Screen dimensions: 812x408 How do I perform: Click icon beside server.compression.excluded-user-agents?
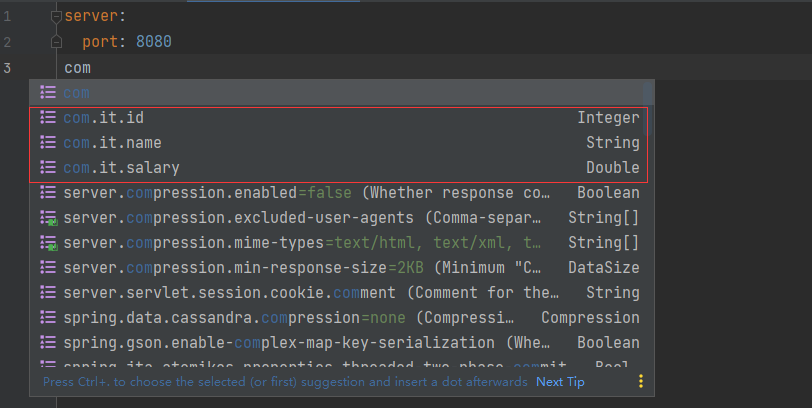[49, 218]
